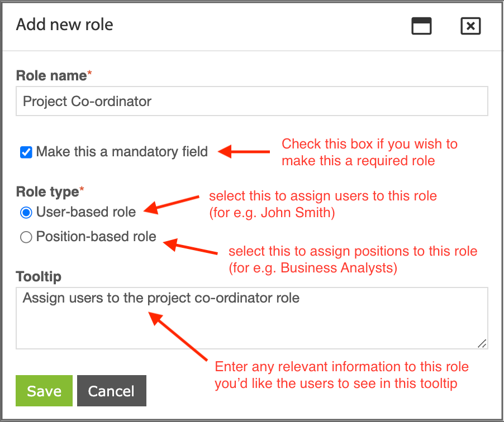This screenshot has height=422, width=504.
Task: Place cursor after 'Project Co-ordinator' text
Action: click(x=153, y=101)
